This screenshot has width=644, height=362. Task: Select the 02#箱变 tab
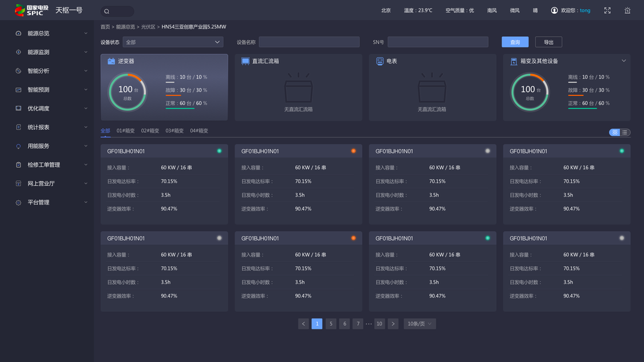150,131
